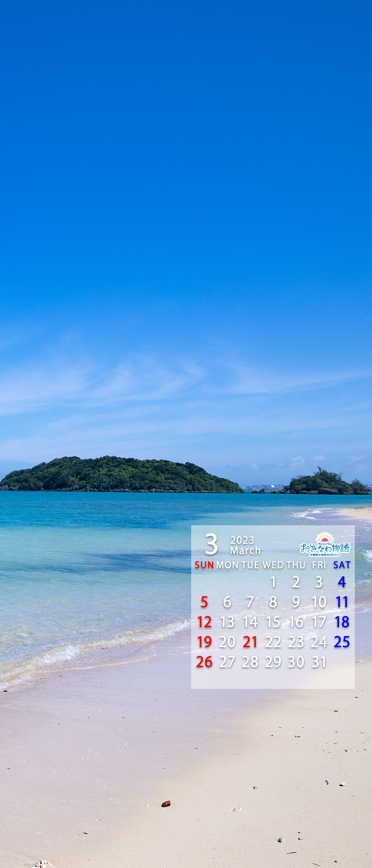Select the 2023 year label
This screenshot has height=868, width=372.
(242, 540)
